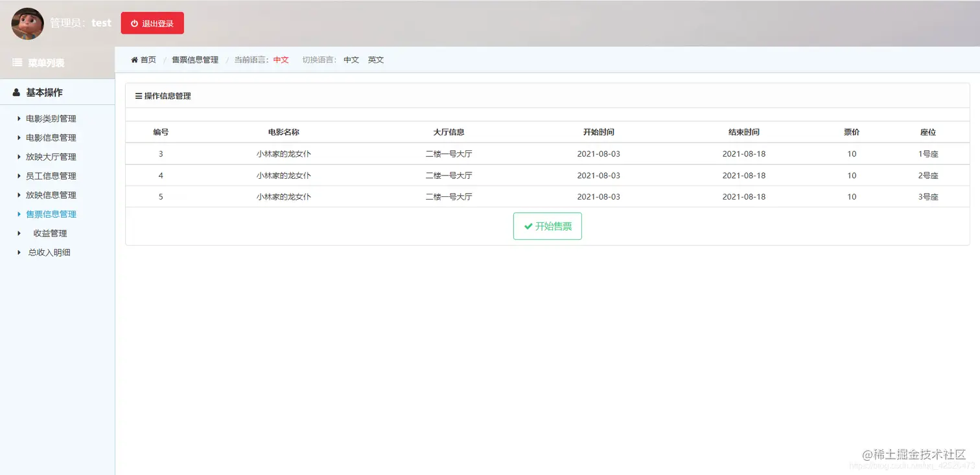The height and width of the screenshot is (475, 980).
Task: Click the 开始时间 column header
Action: coord(599,132)
